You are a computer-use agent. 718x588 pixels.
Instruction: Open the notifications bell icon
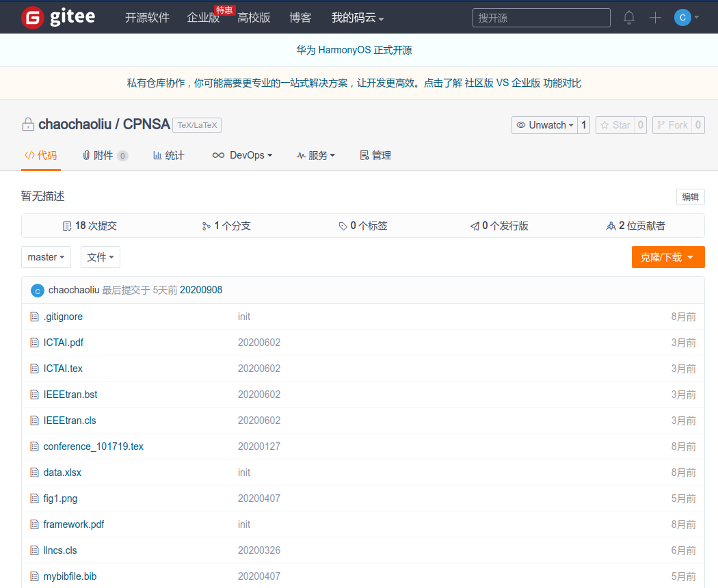click(629, 18)
